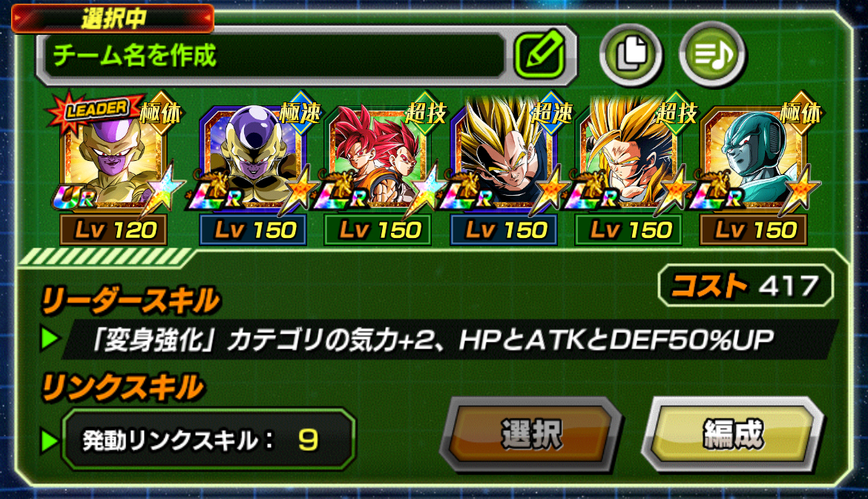Click the leader skill description text bar

point(450,339)
